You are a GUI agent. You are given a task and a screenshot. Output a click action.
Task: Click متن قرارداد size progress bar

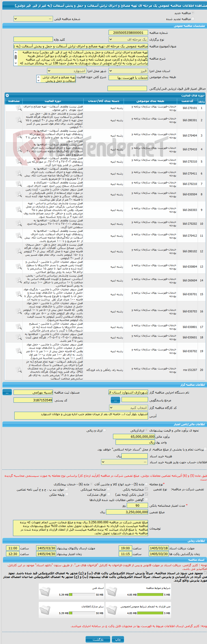pyautogui.click(x=150, y=613)
